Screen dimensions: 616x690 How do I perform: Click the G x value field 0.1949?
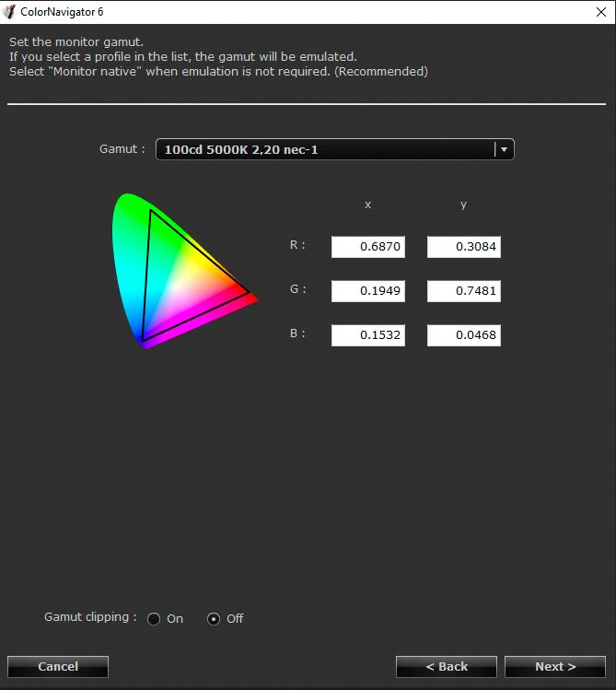coord(368,291)
